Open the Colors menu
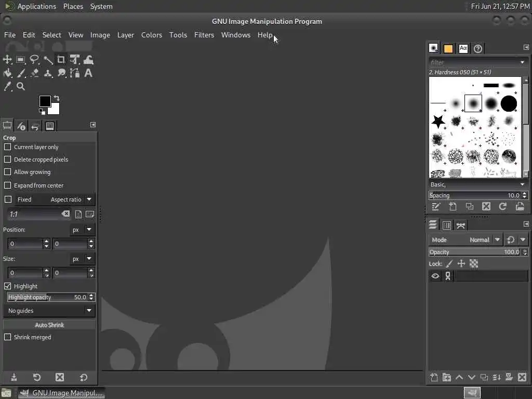The width and height of the screenshot is (532, 399). point(152,35)
